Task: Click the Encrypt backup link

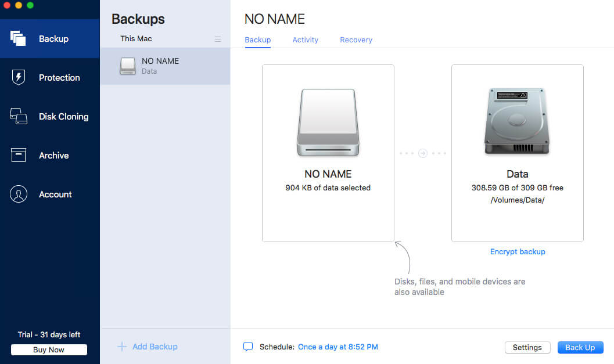Action: point(518,252)
